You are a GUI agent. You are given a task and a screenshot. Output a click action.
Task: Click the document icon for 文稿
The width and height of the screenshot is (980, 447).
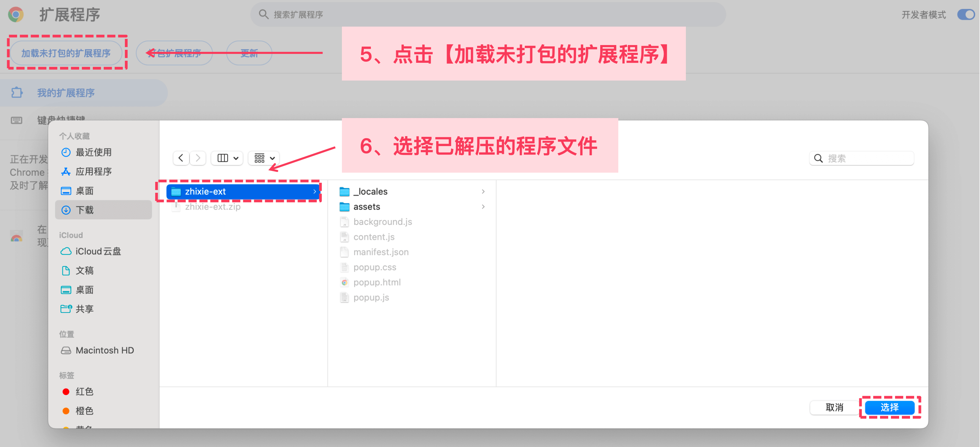66,271
